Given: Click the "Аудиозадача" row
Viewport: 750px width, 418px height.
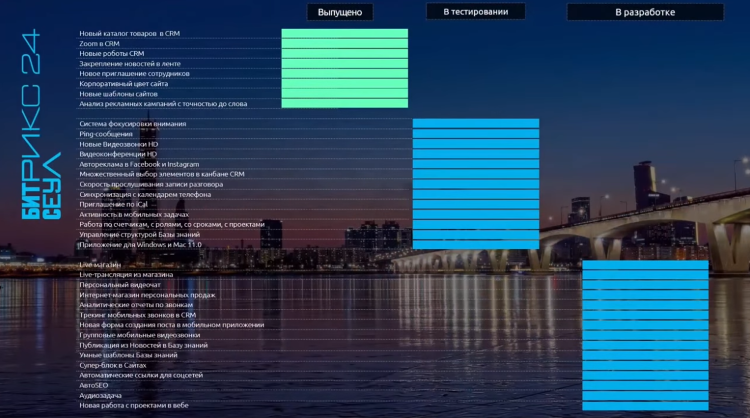Looking at the screenshot, I should tap(100, 396).
